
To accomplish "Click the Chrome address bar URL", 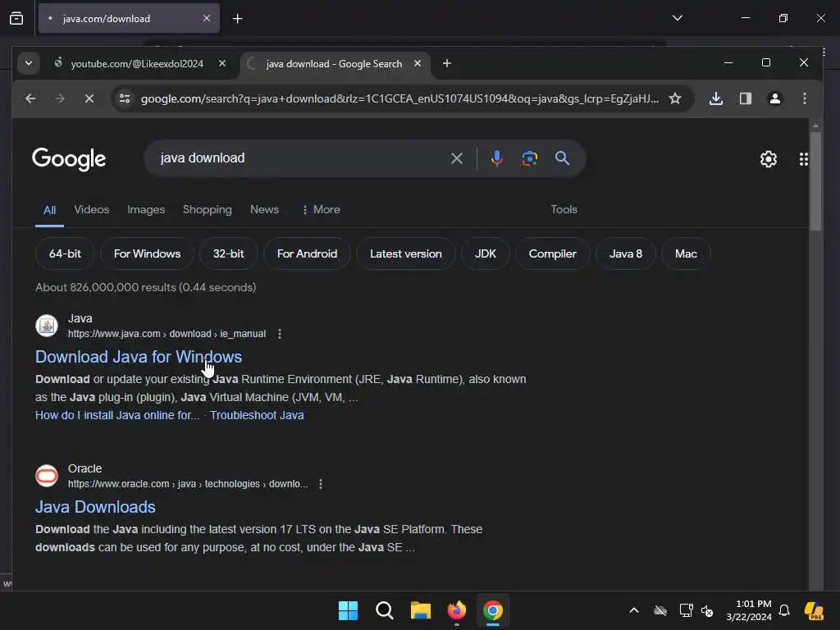I will 399,98.
